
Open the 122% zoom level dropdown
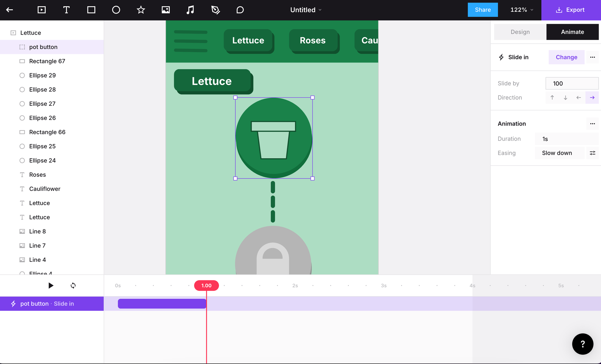(x=522, y=10)
